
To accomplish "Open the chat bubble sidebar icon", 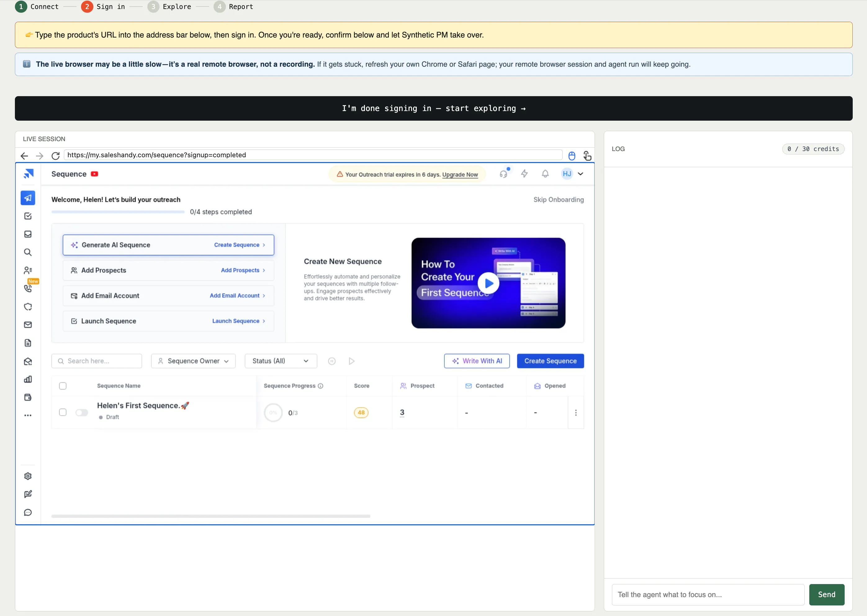I will click(x=28, y=512).
